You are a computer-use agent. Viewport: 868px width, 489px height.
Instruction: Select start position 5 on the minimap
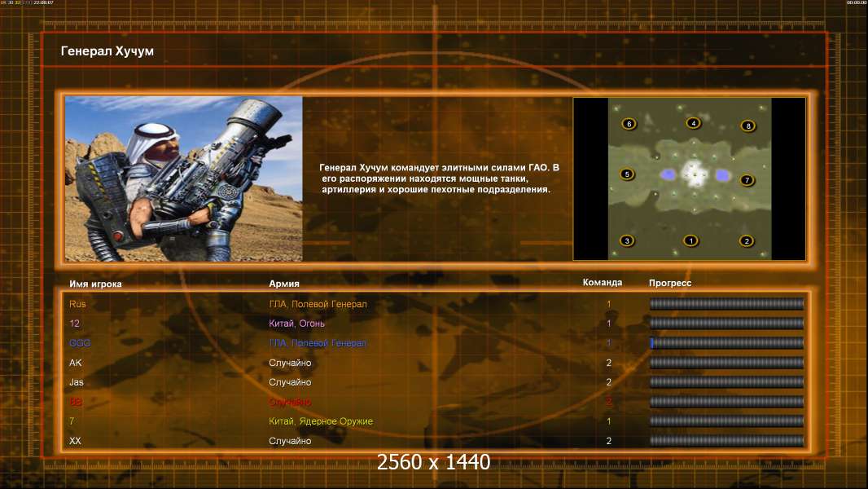point(627,174)
